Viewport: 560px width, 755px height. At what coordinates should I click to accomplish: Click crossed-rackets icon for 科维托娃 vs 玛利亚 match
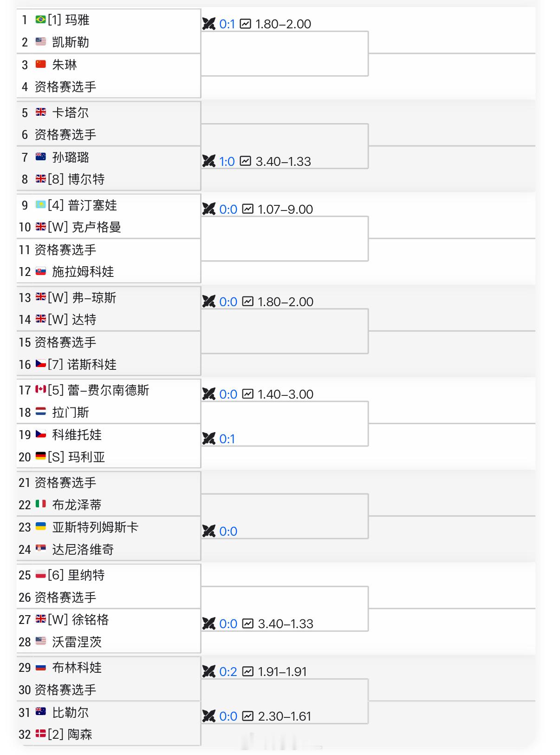pyautogui.click(x=209, y=439)
